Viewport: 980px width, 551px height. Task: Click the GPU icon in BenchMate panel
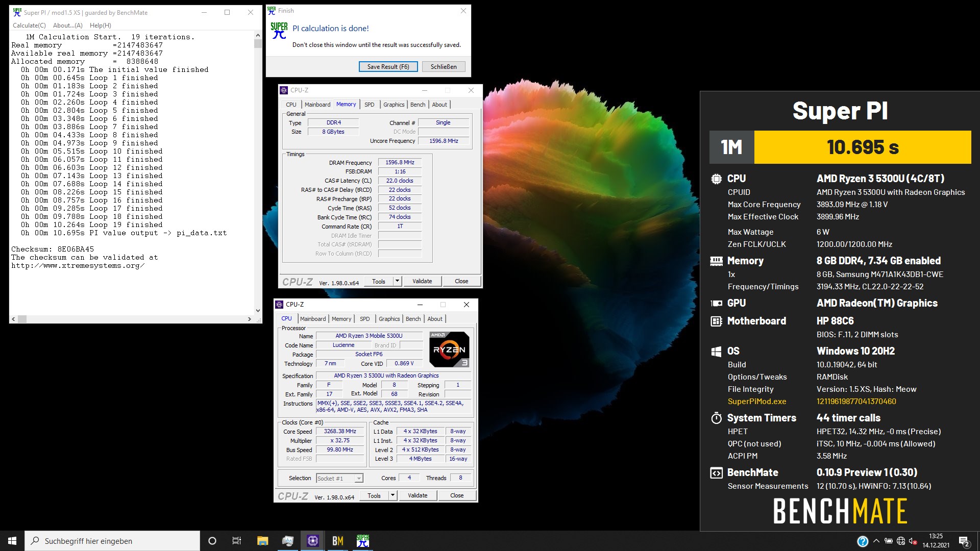[716, 303]
